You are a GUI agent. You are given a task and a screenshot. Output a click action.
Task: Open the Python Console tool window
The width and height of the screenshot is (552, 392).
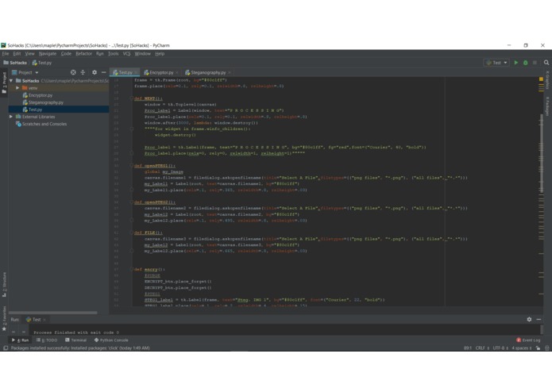pyautogui.click(x=111, y=340)
